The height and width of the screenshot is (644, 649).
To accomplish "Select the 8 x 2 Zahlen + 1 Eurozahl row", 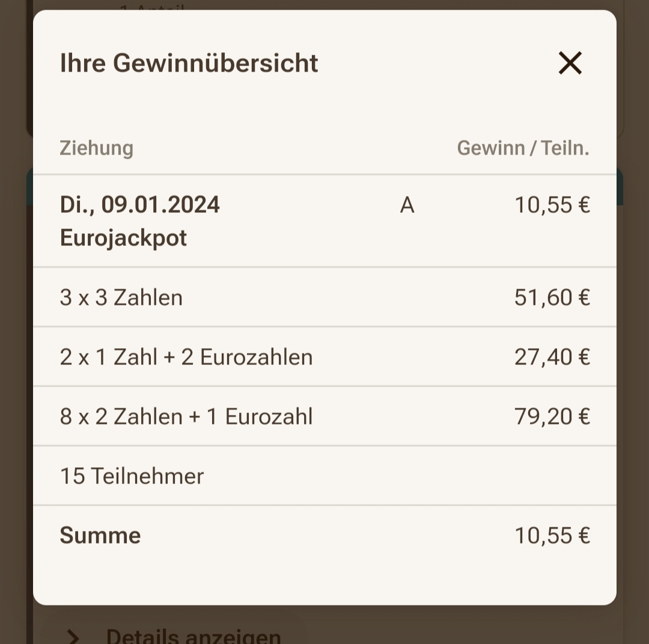I will [x=324, y=417].
